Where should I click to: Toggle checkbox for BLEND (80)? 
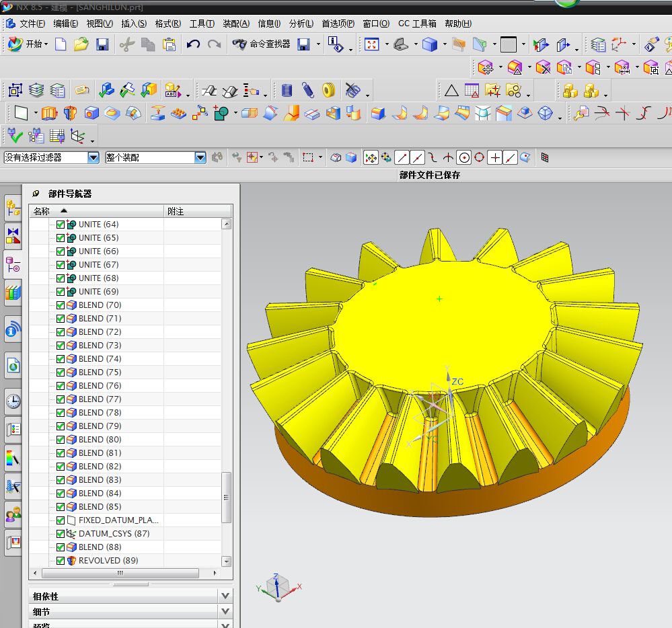pos(61,440)
